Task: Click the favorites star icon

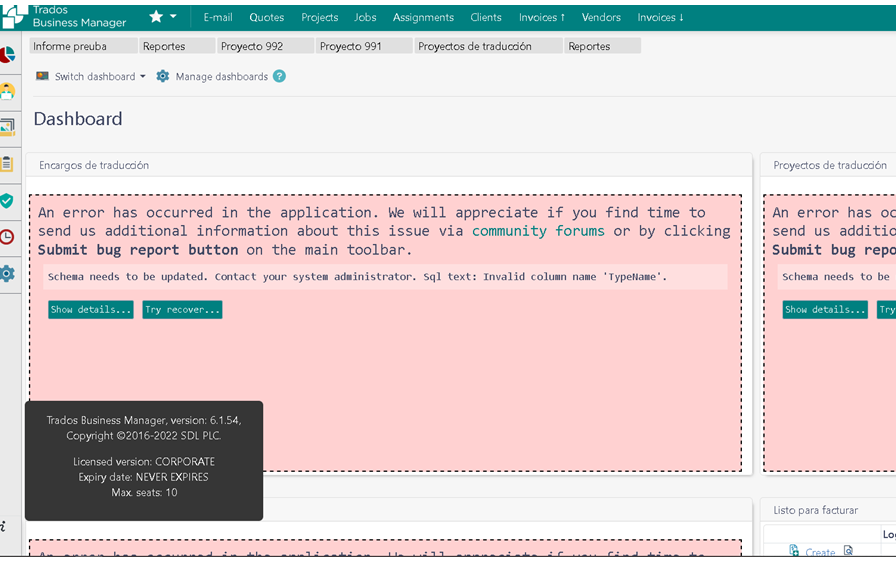Action: pyautogui.click(x=156, y=17)
